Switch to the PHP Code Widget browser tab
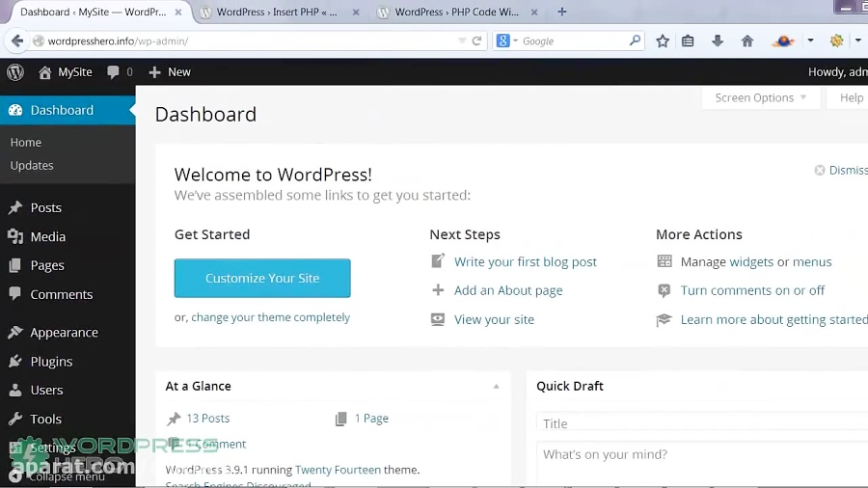The height and width of the screenshot is (488, 868). [457, 12]
